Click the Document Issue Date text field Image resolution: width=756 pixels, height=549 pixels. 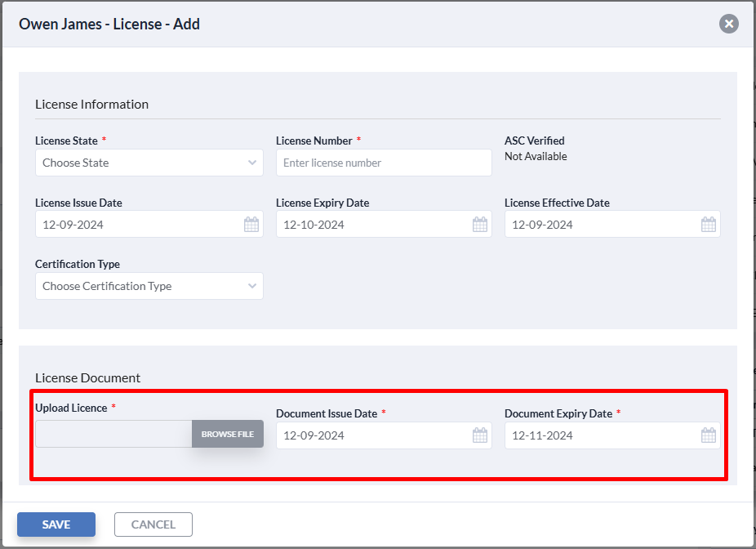384,435
